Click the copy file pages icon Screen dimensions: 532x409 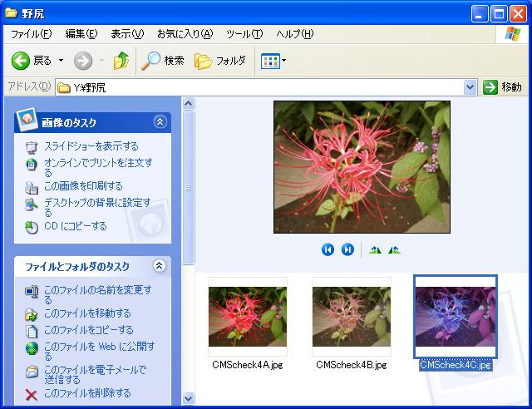point(32,331)
